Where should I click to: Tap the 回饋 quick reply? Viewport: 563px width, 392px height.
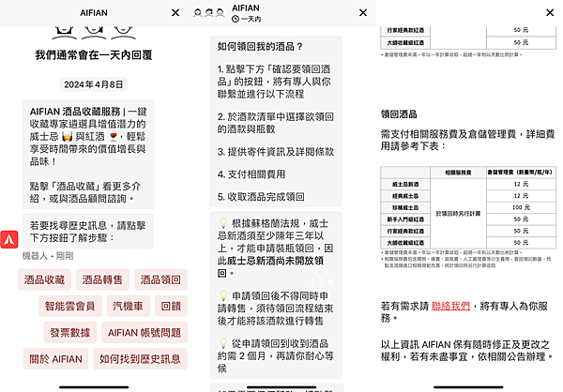171,306
